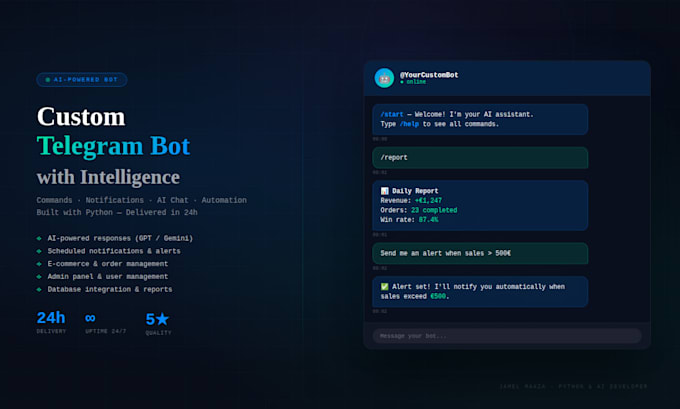Screen dimensions: 680x409
Task: Click the 'UPTIME 24/7' label
Action: (x=105, y=331)
